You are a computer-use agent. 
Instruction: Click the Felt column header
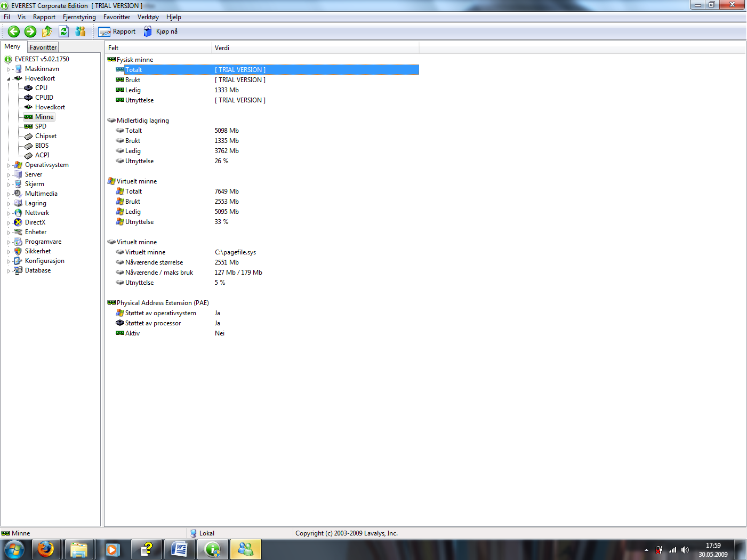(158, 48)
